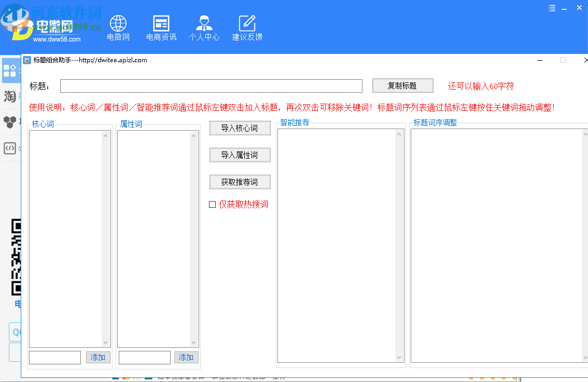Enable 仅获取热搜词 checkbox
The height and width of the screenshot is (382, 588).
(212, 204)
